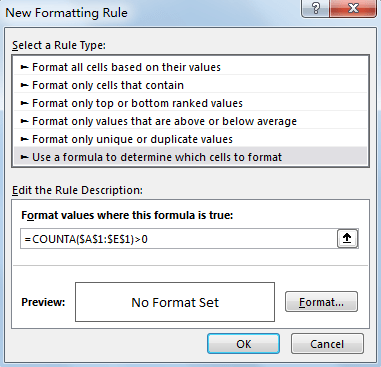Select 'Format all cells based on their values' text
Screen dimensions: 381x367
click(x=126, y=67)
